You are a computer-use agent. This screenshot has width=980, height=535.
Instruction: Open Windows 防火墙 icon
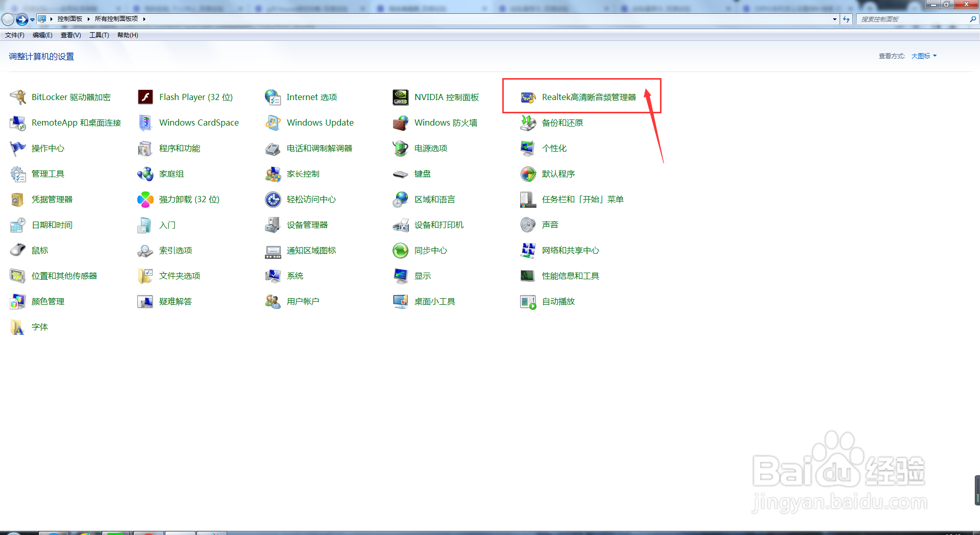tap(401, 123)
